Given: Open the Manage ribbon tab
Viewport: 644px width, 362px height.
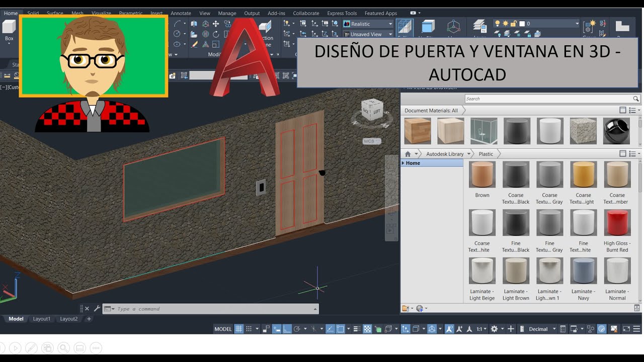Looking at the screenshot, I should click(227, 14).
